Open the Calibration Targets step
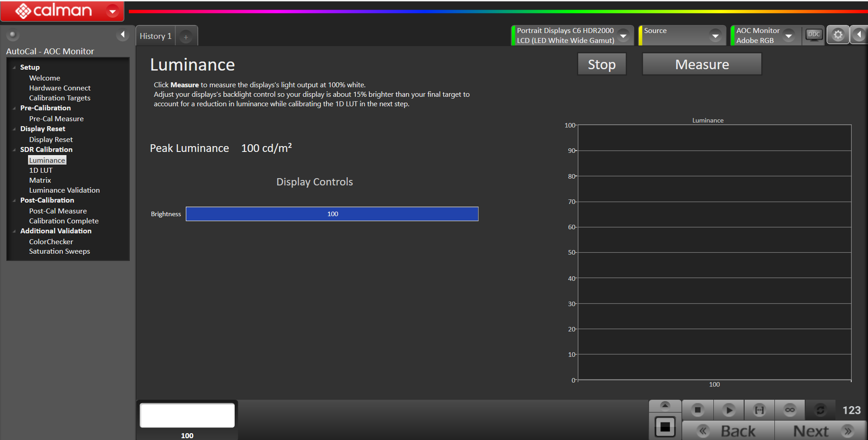 (60, 98)
